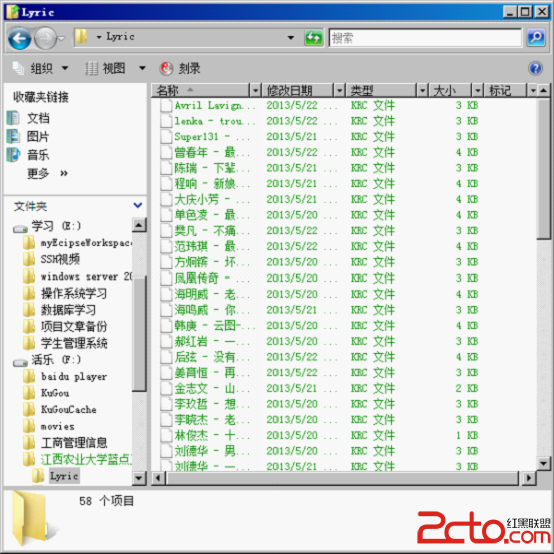
Task: Sort by the 名称 column header
Action: click(x=201, y=91)
